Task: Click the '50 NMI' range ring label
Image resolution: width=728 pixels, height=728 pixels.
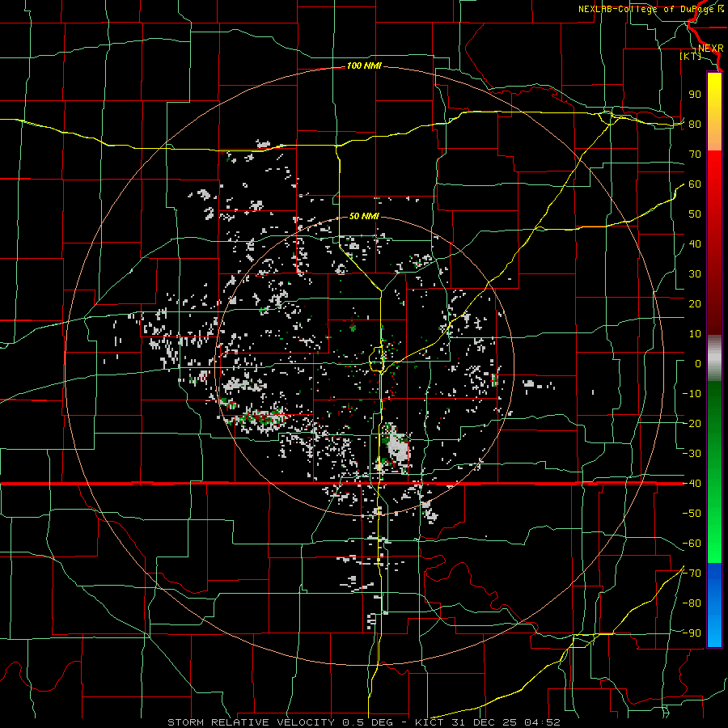Action: pos(364,216)
